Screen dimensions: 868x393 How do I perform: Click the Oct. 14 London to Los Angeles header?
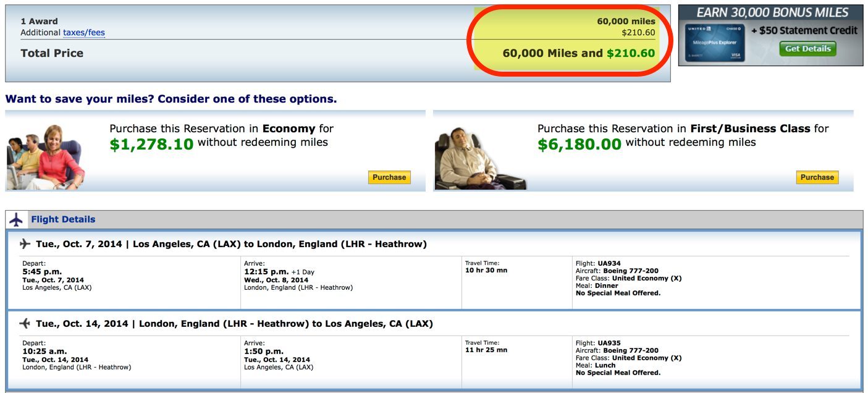(234, 324)
